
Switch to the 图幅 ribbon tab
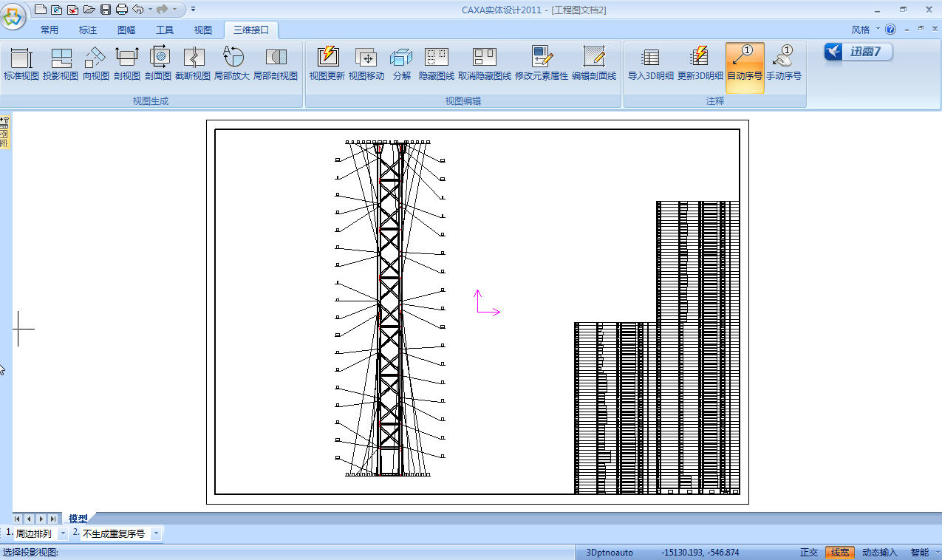tap(126, 30)
